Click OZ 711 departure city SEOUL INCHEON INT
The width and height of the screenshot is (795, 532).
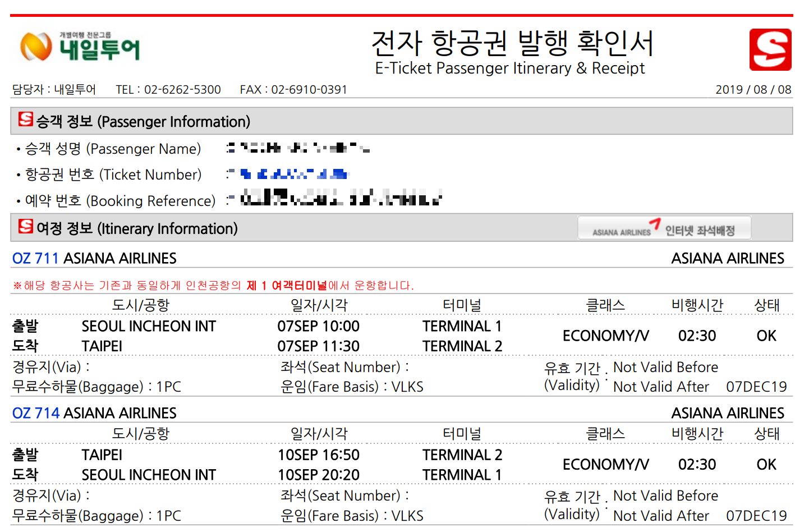149,326
